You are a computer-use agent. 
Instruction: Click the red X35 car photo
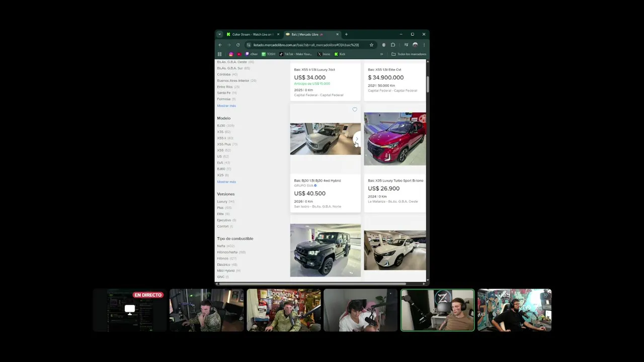tap(395, 139)
